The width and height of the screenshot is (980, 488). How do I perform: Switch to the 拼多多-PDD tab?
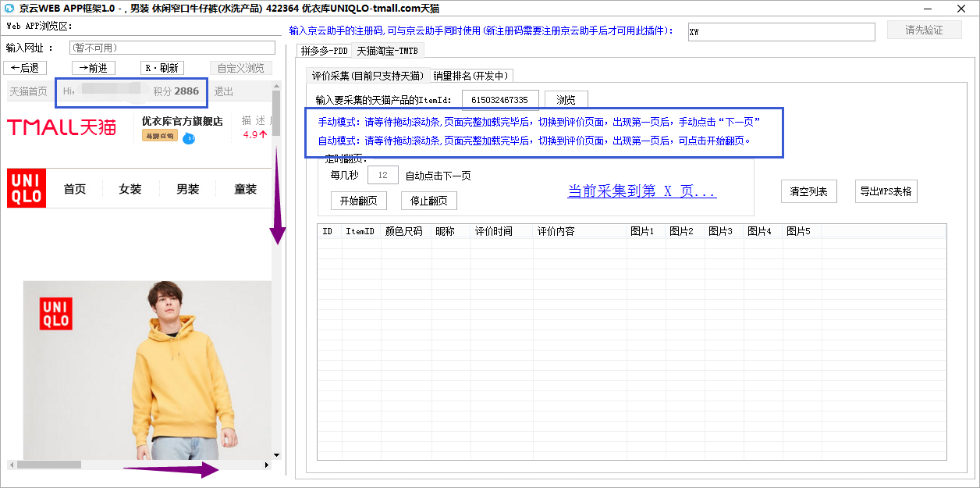(324, 51)
